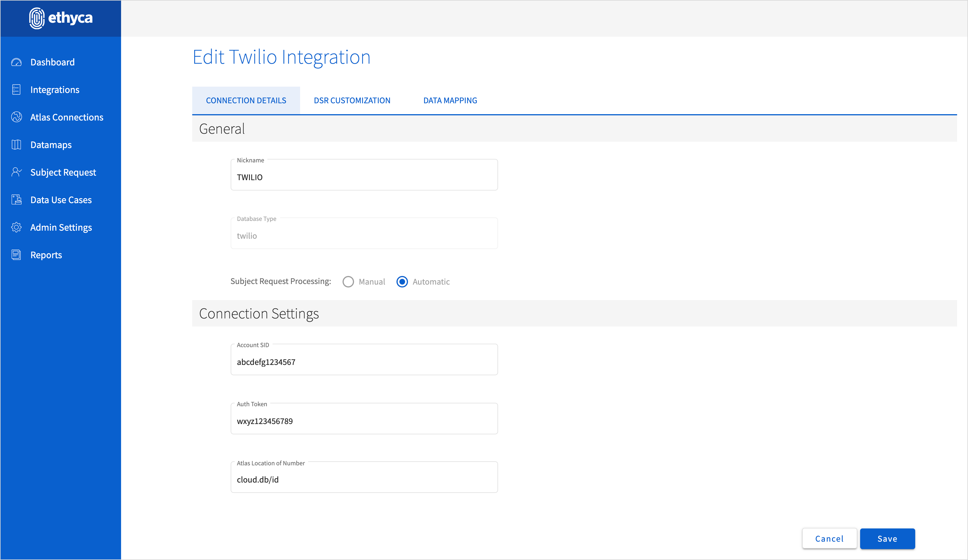The image size is (968, 560).
Task: Focus the Account SID input
Action: click(364, 362)
